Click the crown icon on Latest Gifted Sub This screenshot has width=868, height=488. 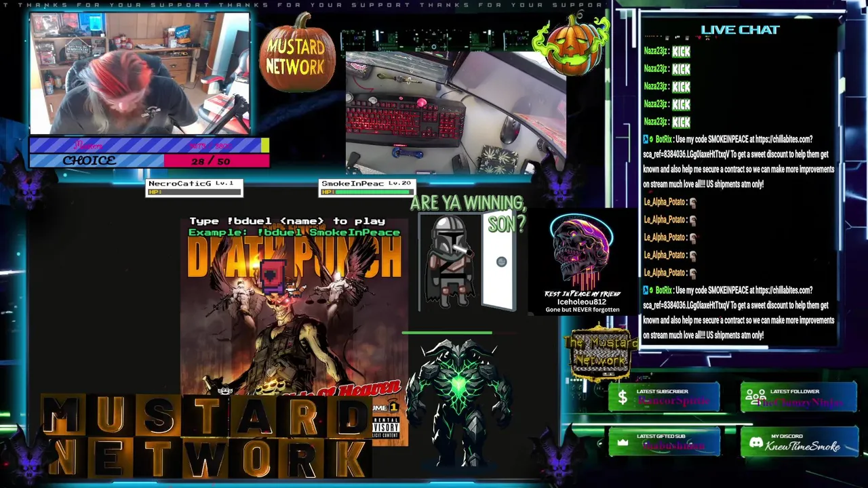coord(623,442)
